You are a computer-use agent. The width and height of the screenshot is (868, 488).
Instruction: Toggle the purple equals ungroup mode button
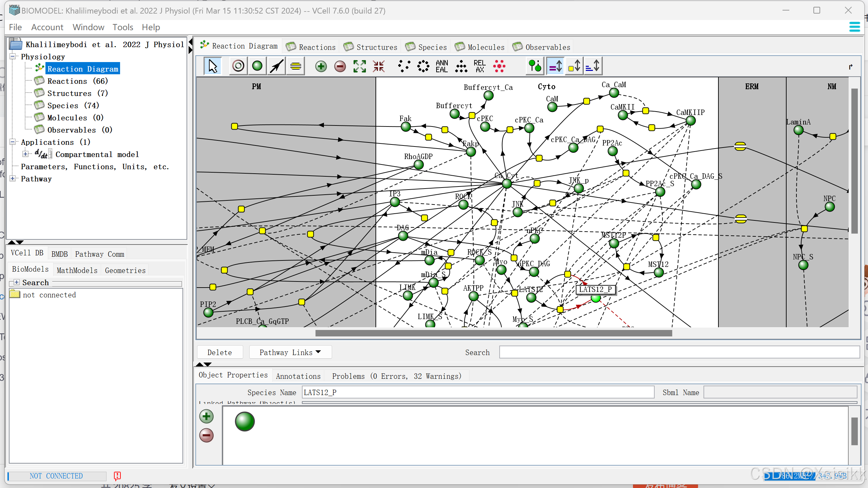tap(555, 66)
